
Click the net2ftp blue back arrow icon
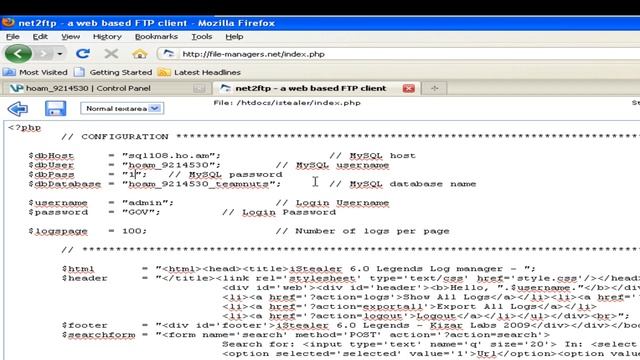click(x=18, y=109)
